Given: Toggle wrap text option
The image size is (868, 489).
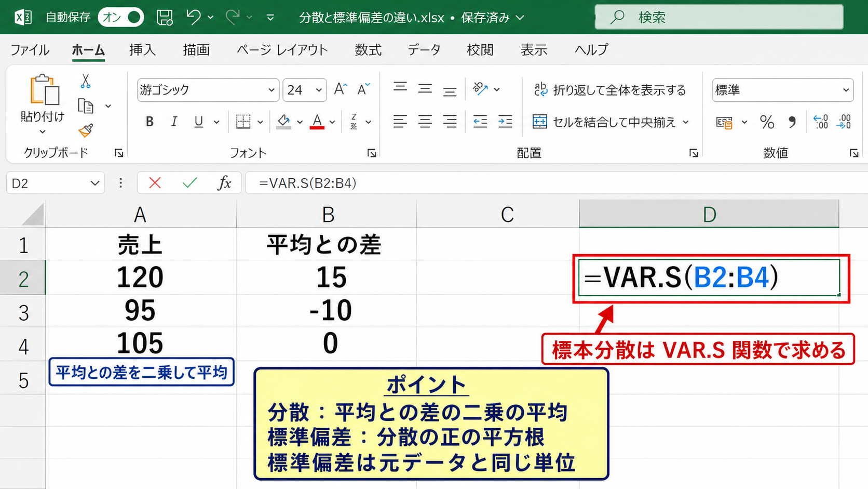Looking at the screenshot, I should (x=610, y=90).
